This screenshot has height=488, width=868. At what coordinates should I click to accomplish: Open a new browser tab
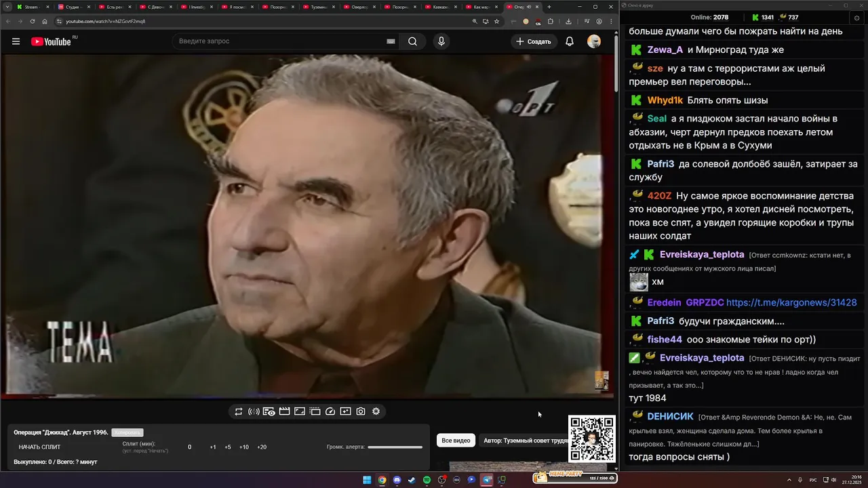pyautogui.click(x=549, y=7)
